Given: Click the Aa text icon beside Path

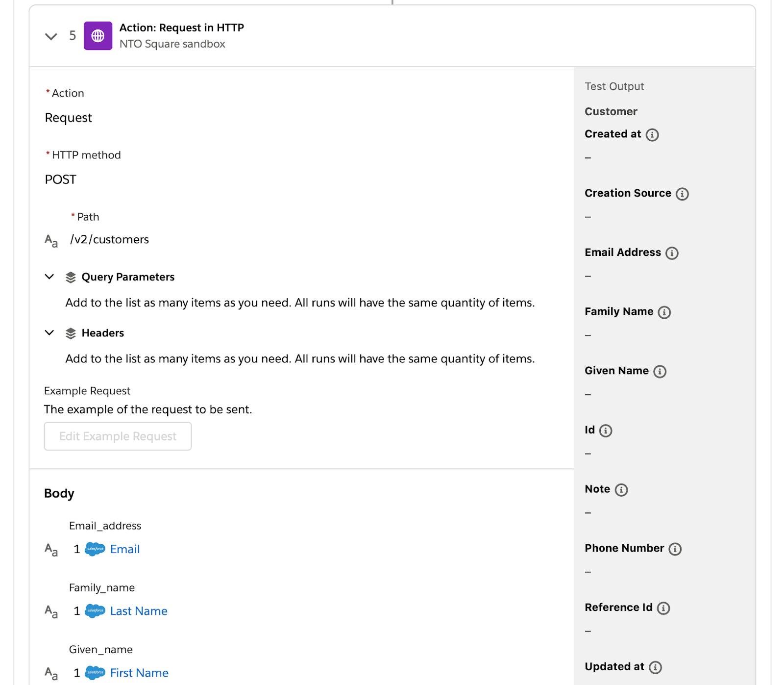Looking at the screenshot, I should (51, 240).
